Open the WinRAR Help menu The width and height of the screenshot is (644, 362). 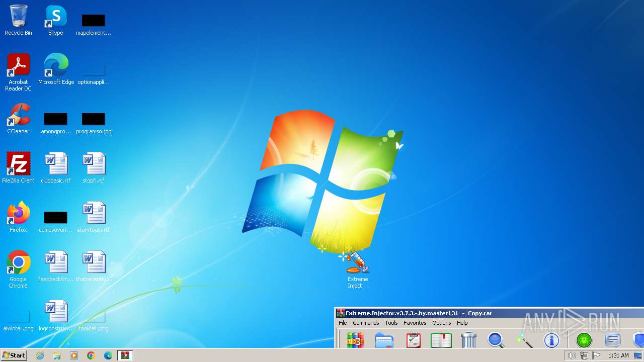[462, 323]
